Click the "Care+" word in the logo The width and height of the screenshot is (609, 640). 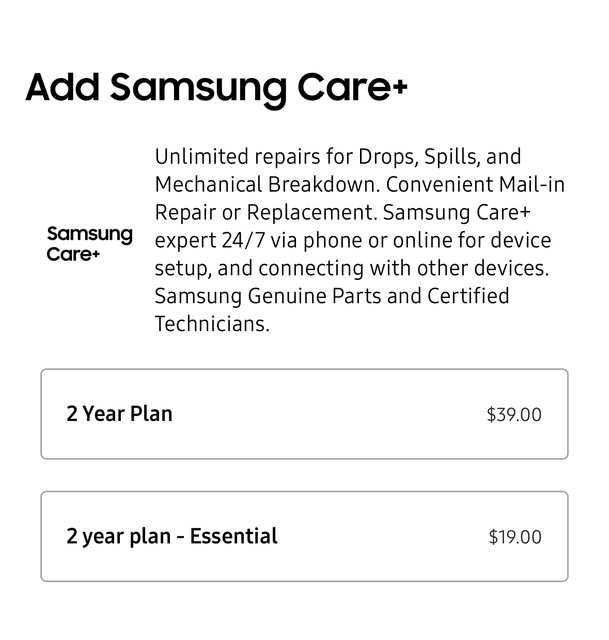point(73,254)
